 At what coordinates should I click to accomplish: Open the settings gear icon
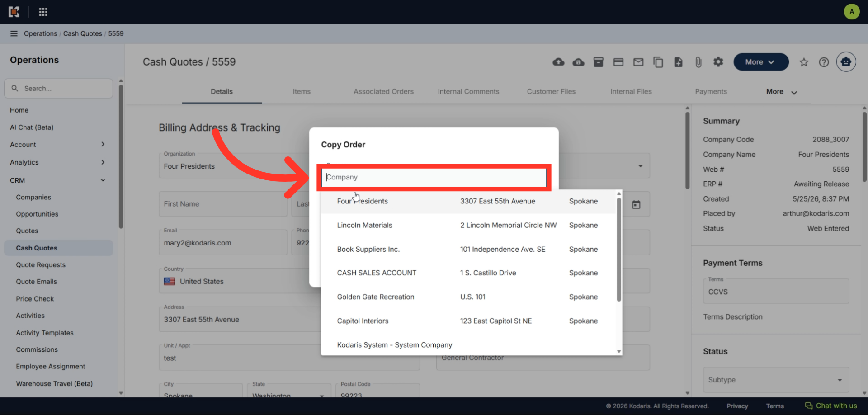pos(718,62)
